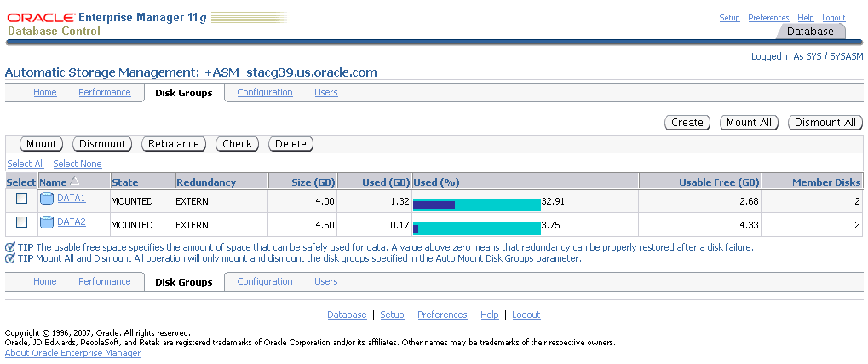The image size is (868, 364).
Task: Click the DATA2 used percent bar
Action: pyautogui.click(x=477, y=228)
